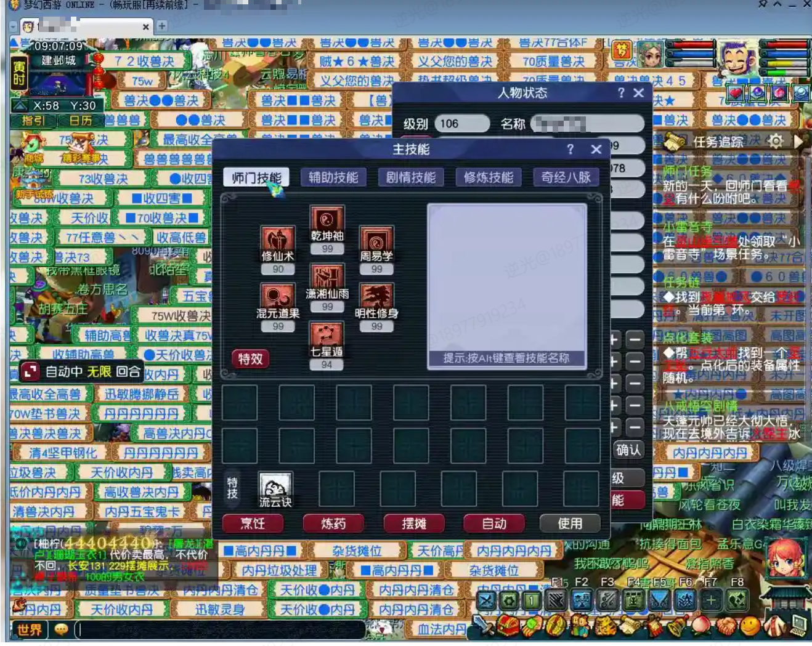
Task: Expand the task tracker arrow
Action: click(798, 142)
